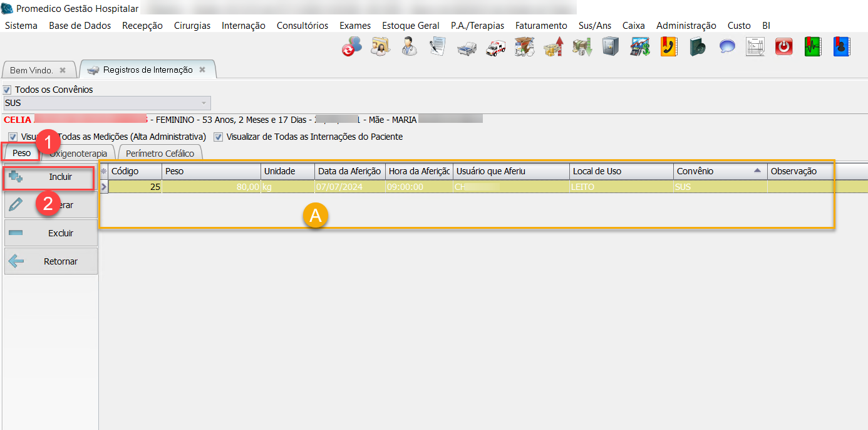
Task: Close the Registros de Internação tab
Action: pos(202,70)
